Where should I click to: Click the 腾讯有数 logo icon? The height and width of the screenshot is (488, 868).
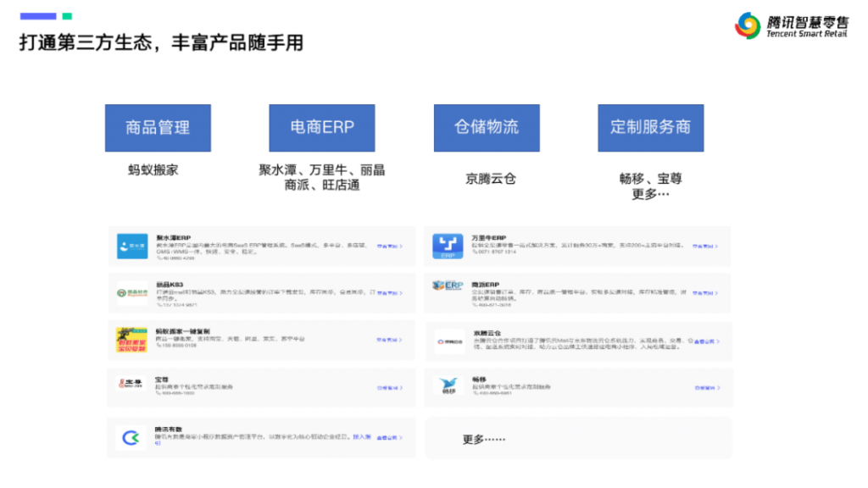(131, 438)
